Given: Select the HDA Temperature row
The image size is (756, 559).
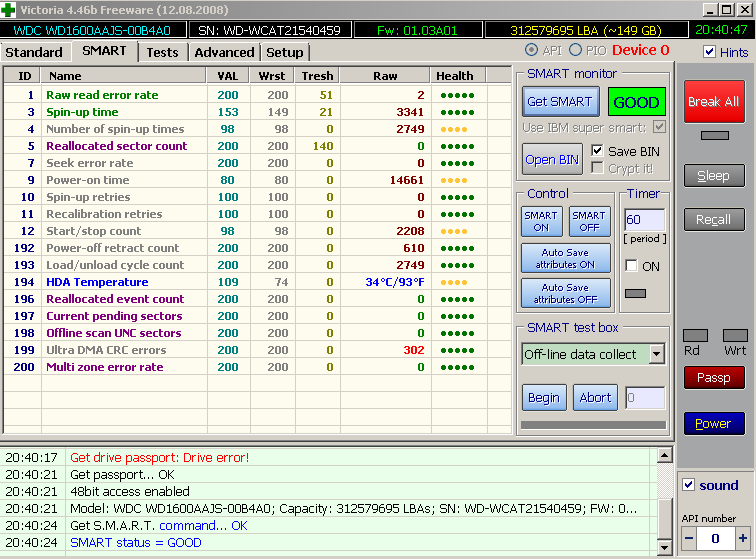Looking at the screenshot, I should [x=257, y=282].
